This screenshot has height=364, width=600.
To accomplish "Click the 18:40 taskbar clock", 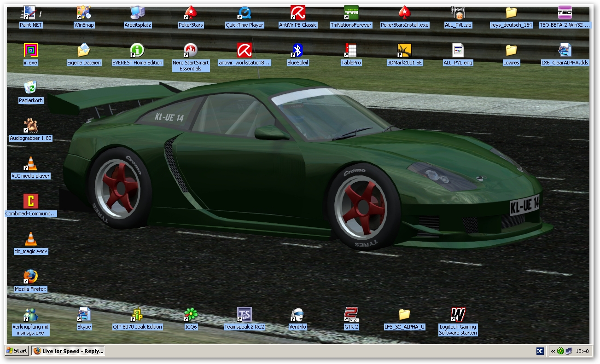I will pos(583,351).
